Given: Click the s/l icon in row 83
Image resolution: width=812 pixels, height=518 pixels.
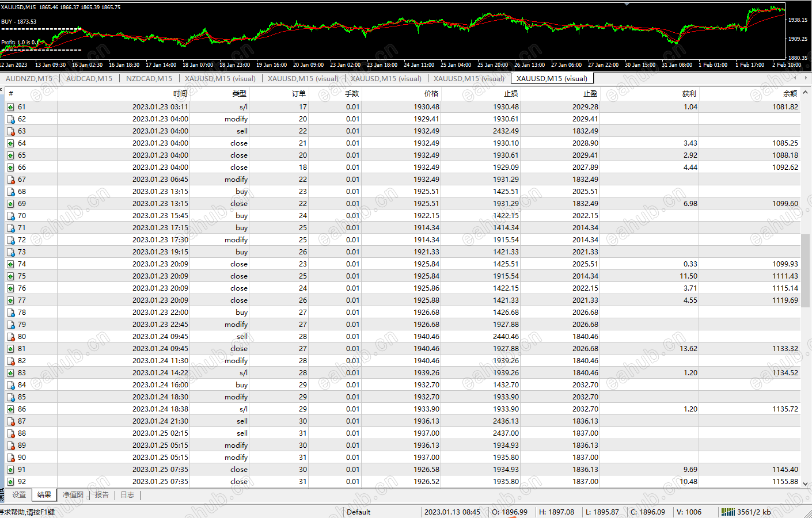Looking at the screenshot, I should tap(10, 373).
